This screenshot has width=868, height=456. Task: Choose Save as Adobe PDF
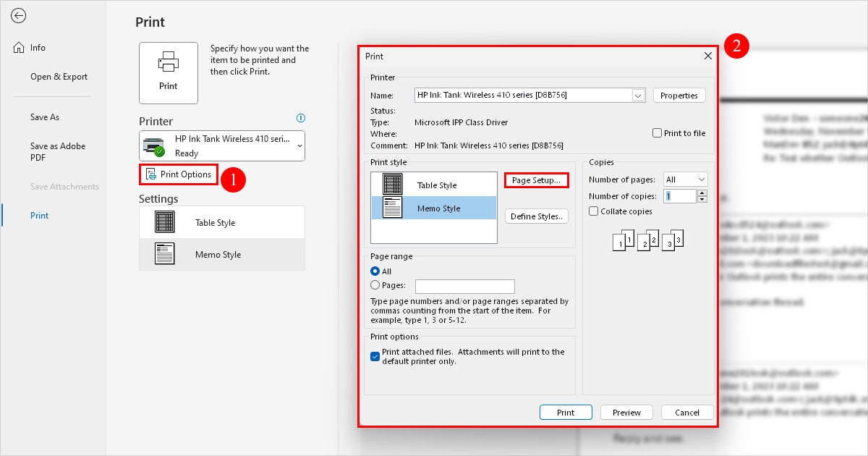coord(58,151)
